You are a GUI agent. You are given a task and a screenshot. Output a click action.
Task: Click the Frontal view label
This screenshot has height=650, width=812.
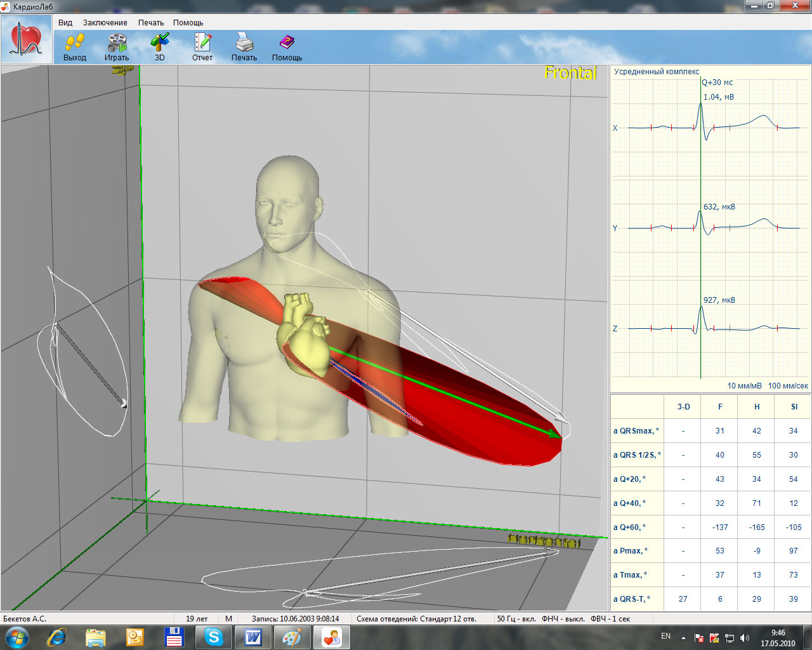pyautogui.click(x=570, y=73)
